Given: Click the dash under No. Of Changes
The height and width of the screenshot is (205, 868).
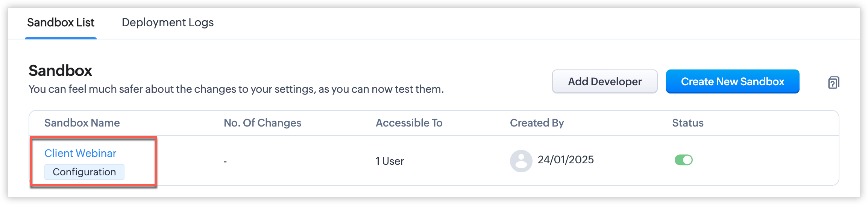Looking at the screenshot, I should tap(225, 162).
